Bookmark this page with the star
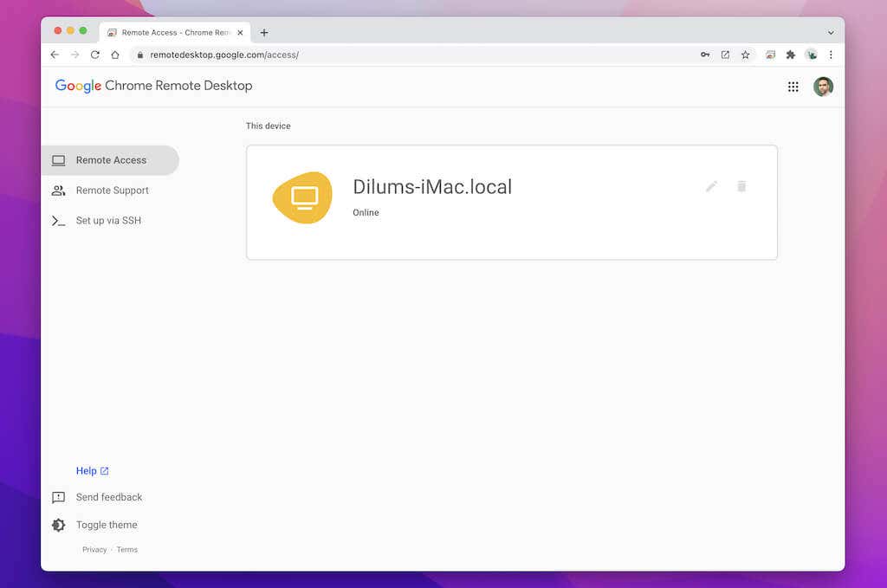The image size is (887, 588). click(746, 55)
